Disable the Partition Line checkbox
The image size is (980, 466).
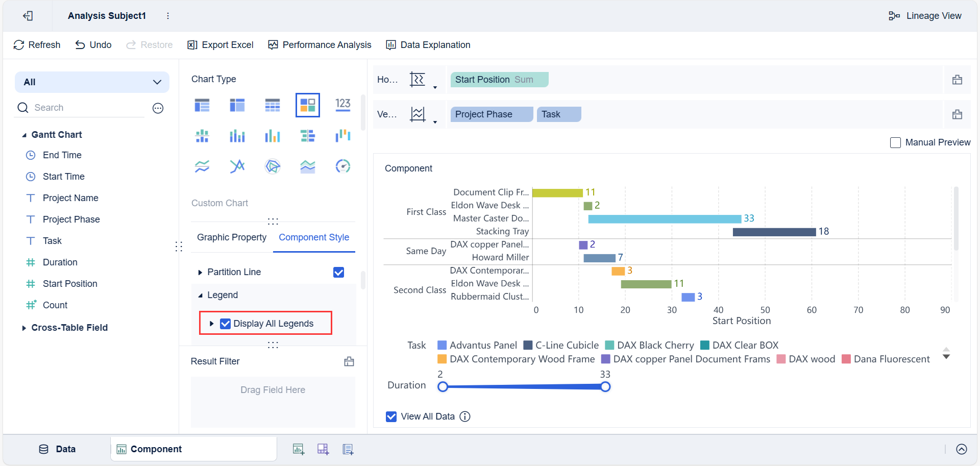click(x=338, y=272)
